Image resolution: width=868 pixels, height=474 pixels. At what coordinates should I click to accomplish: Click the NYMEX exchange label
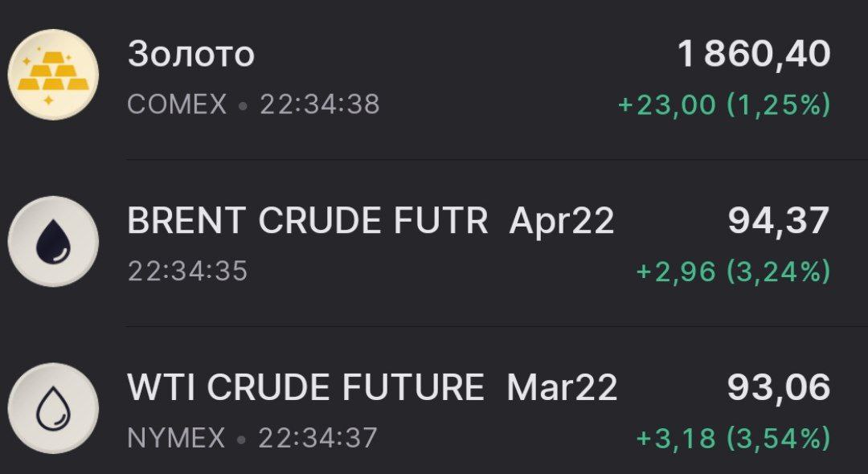[177, 436]
